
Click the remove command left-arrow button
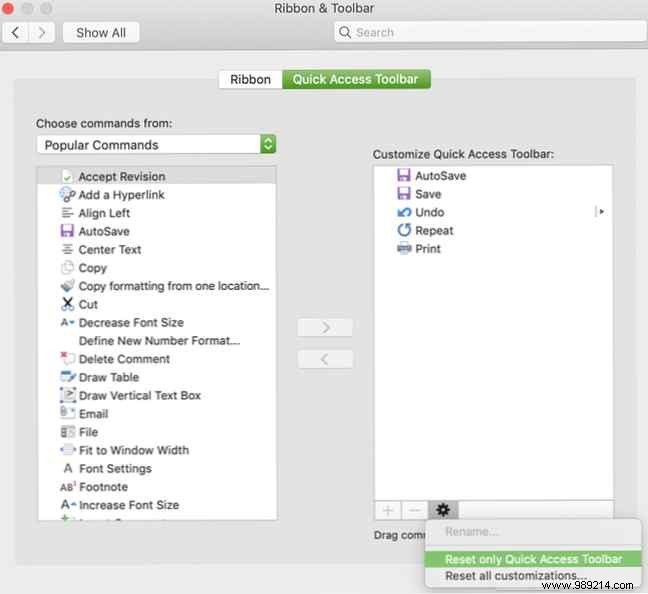[x=325, y=359]
